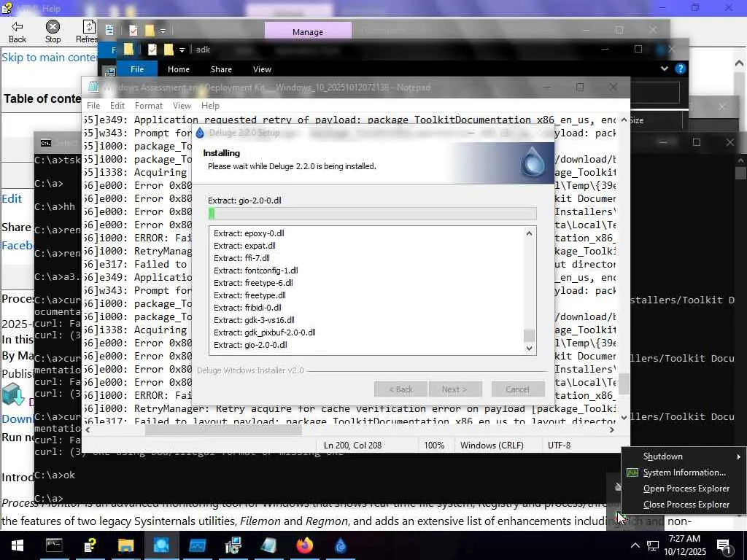Viewport: 747px width, 560px height.
Task: Open the HTML Help taskbar icon
Action: coord(90,545)
